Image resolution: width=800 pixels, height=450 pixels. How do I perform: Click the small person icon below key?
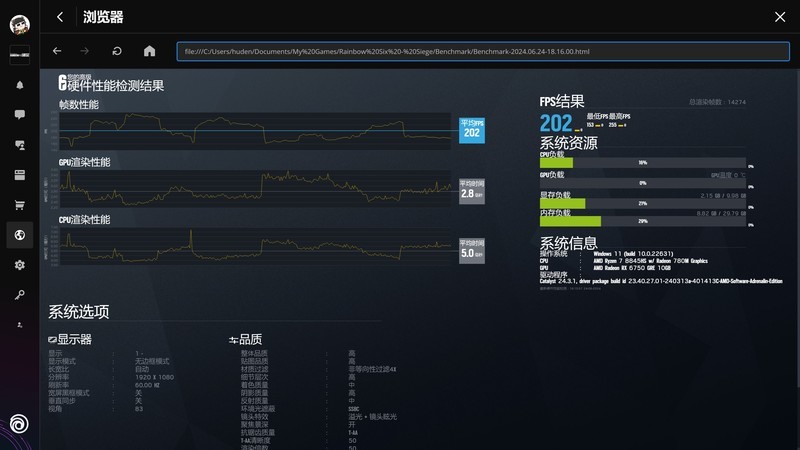coord(19,324)
